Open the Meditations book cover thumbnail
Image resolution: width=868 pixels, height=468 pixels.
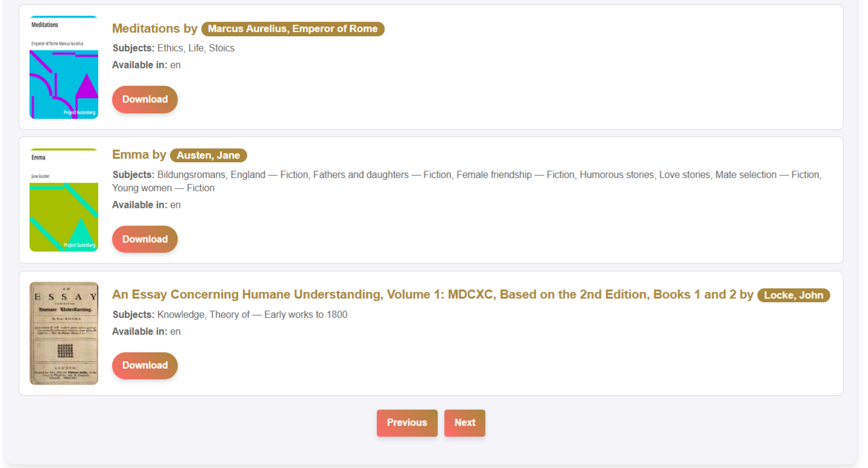[x=64, y=68]
